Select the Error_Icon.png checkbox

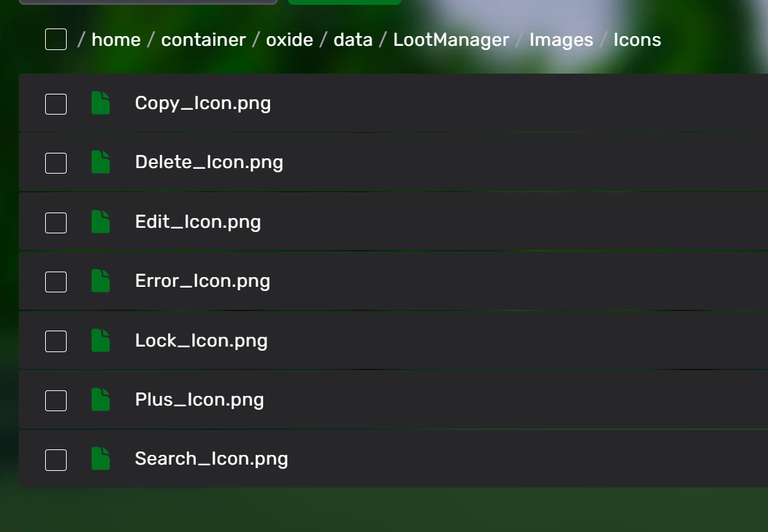pyautogui.click(x=56, y=282)
